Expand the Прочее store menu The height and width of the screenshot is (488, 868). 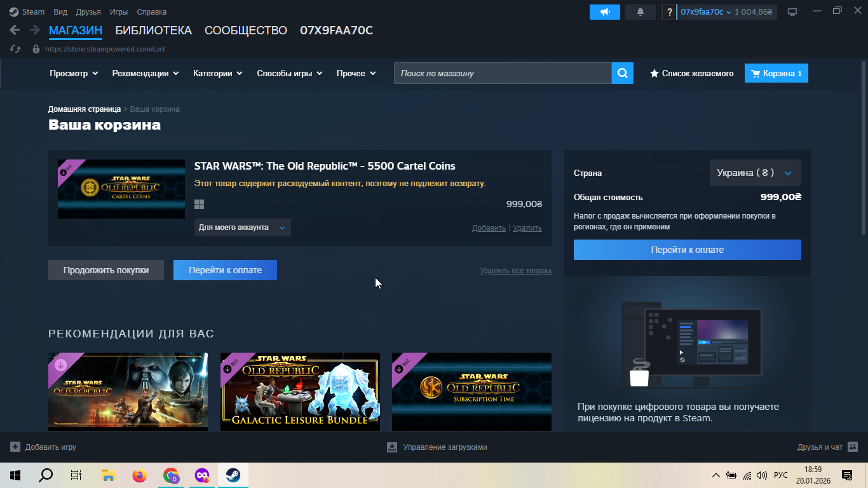click(356, 73)
